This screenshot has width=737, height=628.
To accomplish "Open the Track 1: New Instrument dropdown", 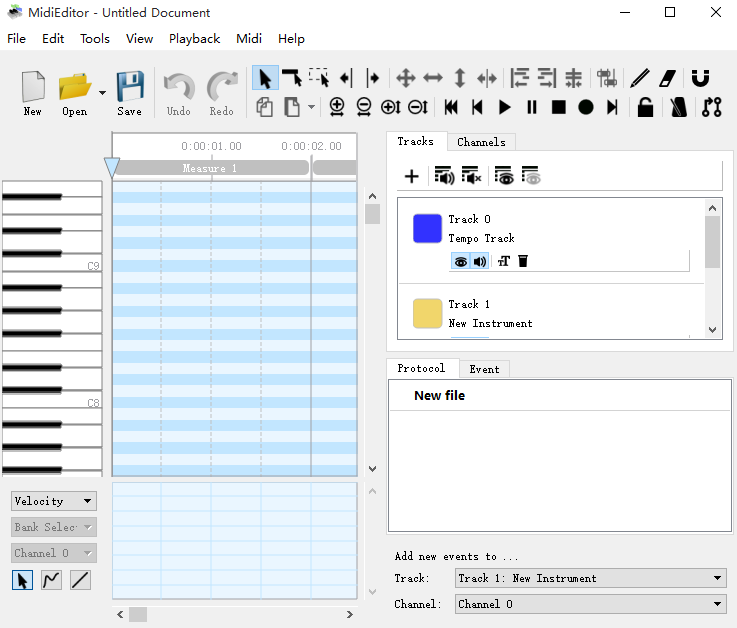I will pyautogui.click(x=590, y=578).
